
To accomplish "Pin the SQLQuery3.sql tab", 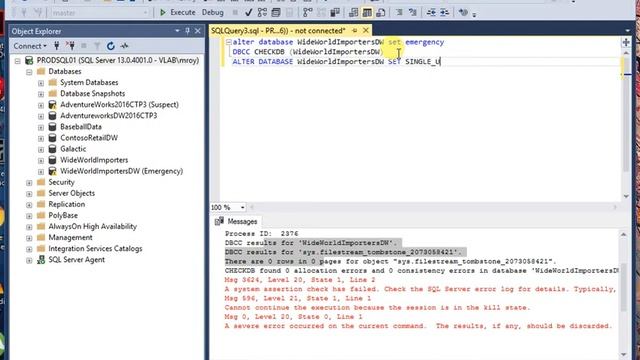I will [x=354, y=31].
